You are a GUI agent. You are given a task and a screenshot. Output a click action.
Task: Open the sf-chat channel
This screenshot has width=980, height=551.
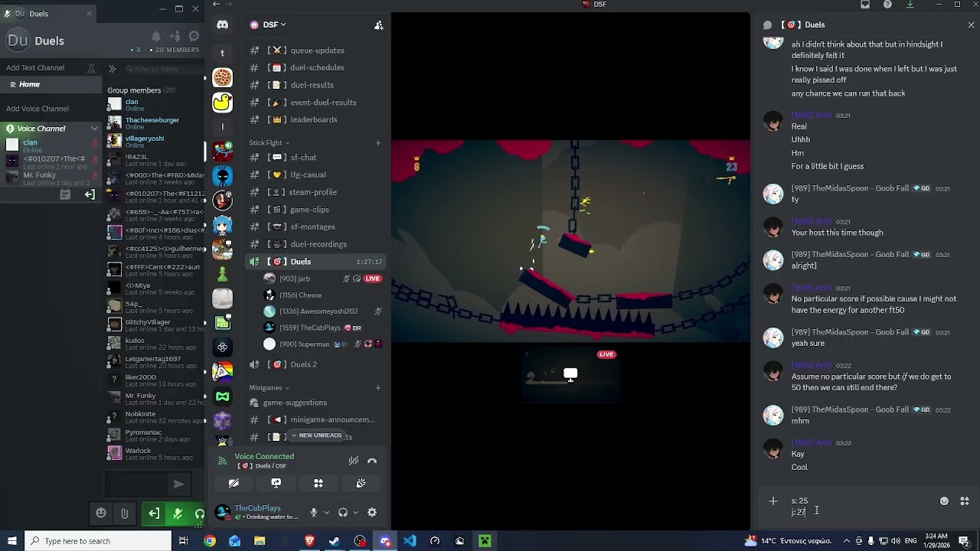(315, 158)
